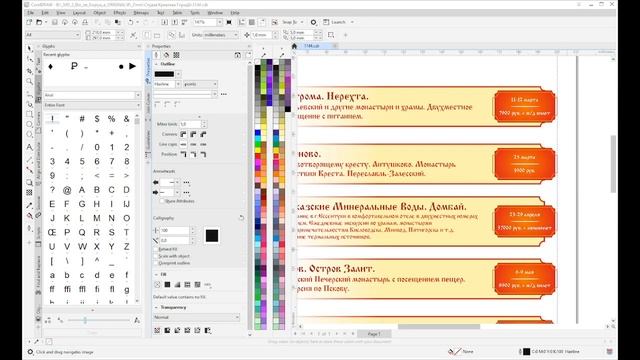Choose first outline Position option

point(183,154)
